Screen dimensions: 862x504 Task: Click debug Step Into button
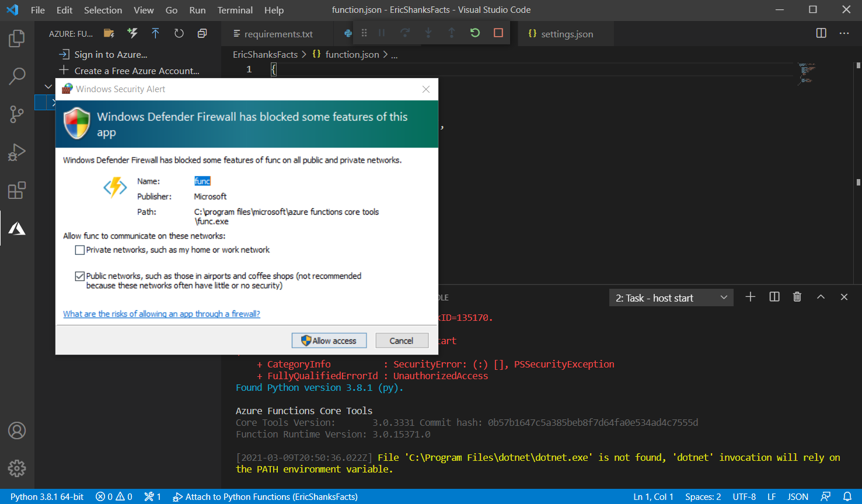point(428,33)
